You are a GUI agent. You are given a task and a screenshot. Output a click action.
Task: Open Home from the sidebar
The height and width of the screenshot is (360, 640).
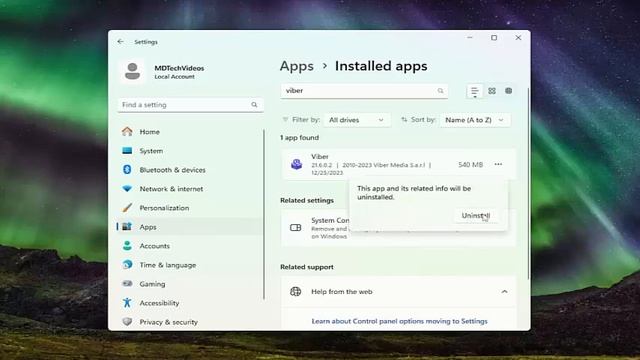[190, 132]
